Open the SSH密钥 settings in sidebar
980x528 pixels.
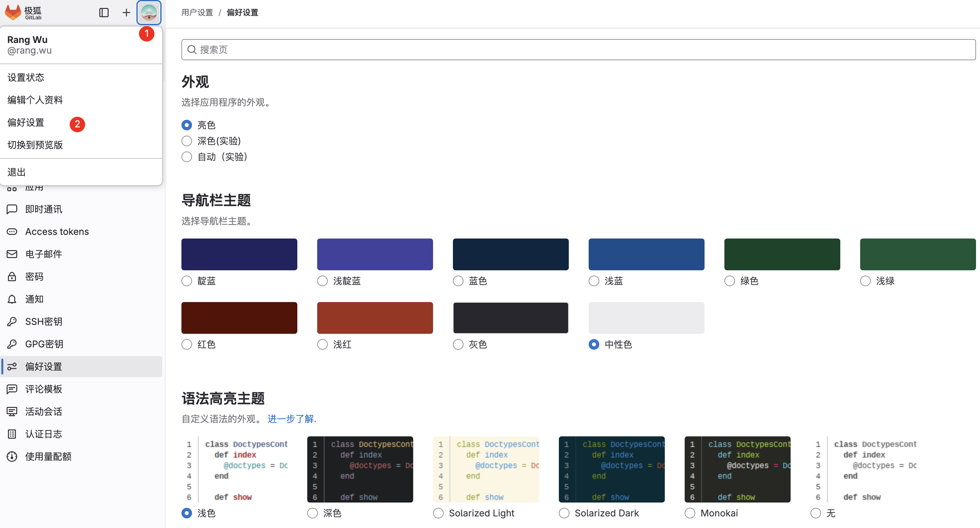pyautogui.click(x=43, y=321)
